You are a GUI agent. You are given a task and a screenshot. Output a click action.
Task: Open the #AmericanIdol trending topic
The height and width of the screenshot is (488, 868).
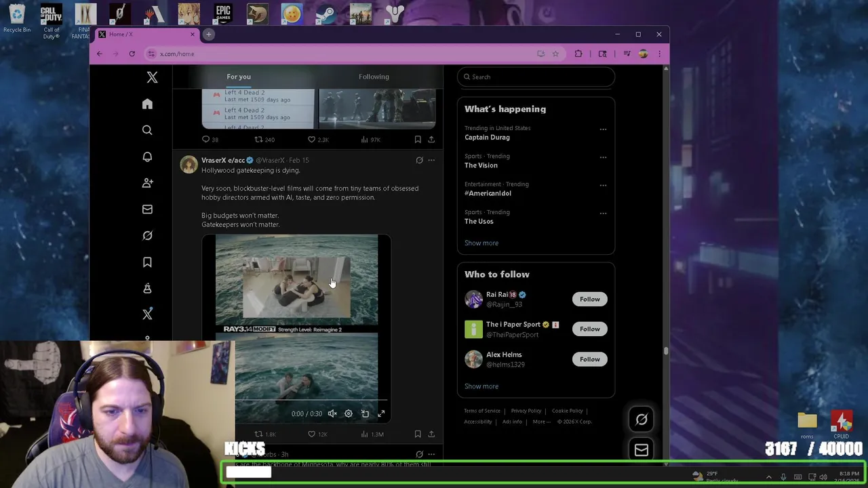(488, 193)
